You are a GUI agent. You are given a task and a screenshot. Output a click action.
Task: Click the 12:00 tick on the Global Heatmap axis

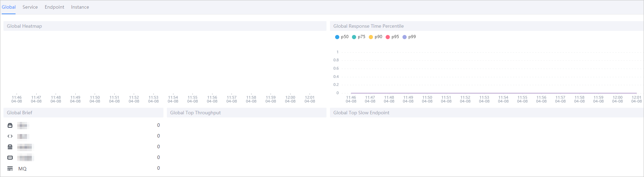(290, 99)
